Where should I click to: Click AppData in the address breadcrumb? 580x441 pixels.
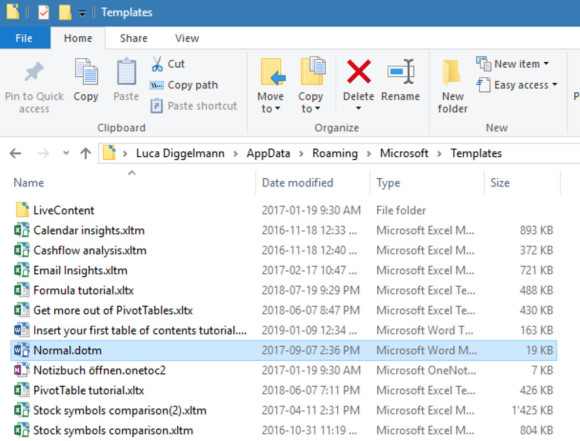tap(268, 153)
